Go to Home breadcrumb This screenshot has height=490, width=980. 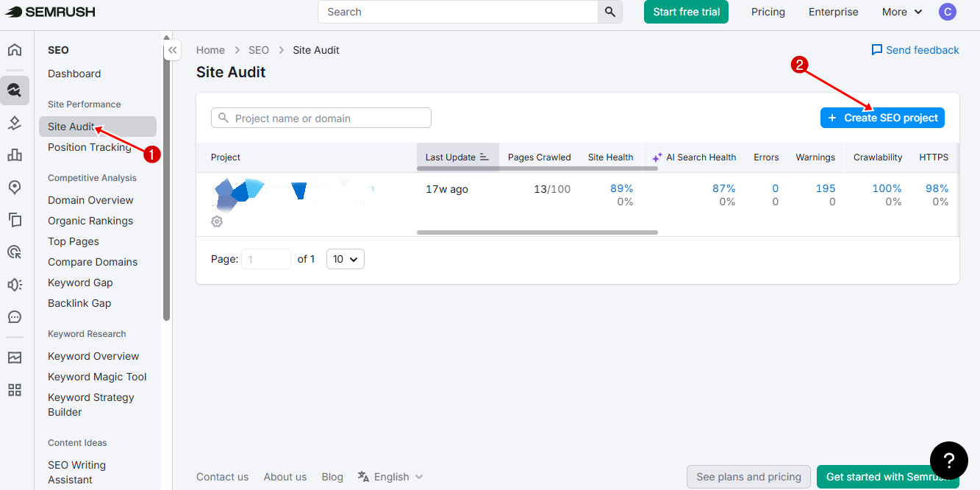pos(210,50)
